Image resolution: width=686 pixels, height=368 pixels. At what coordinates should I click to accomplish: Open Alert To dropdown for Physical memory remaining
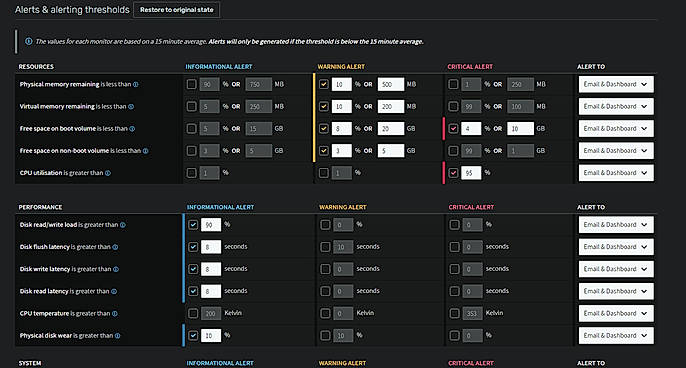[616, 84]
